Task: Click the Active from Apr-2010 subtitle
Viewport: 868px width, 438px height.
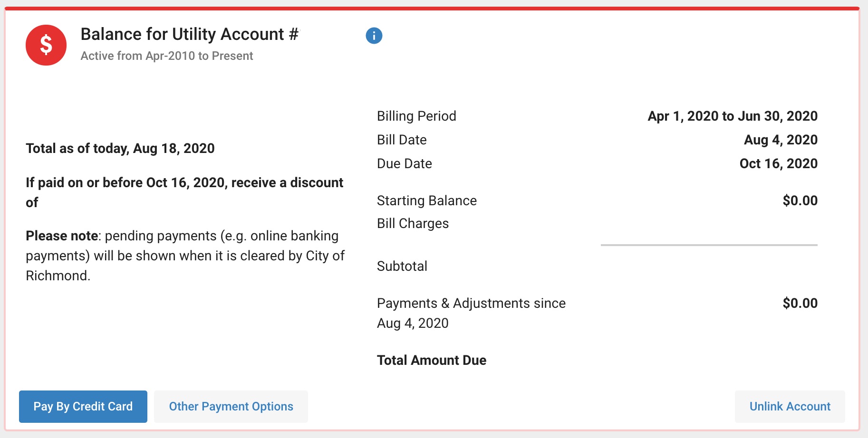Action: [x=166, y=56]
